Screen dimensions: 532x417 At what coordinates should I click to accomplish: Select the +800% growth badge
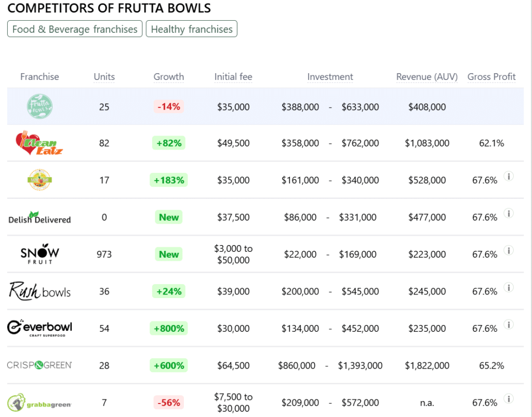(169, 328)
